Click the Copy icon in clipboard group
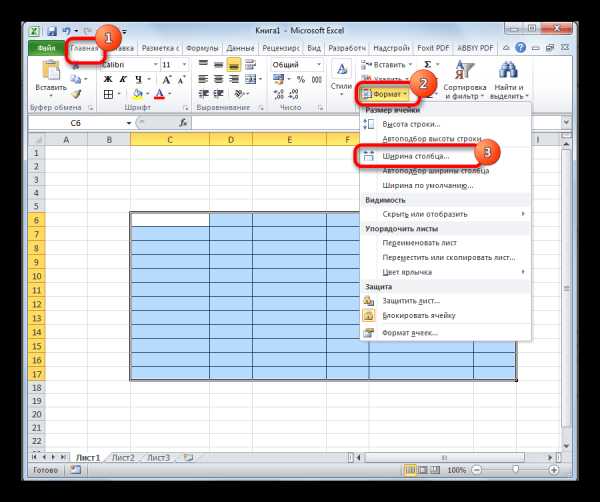Viewport: 600px width, 502px height. point(76,79)
